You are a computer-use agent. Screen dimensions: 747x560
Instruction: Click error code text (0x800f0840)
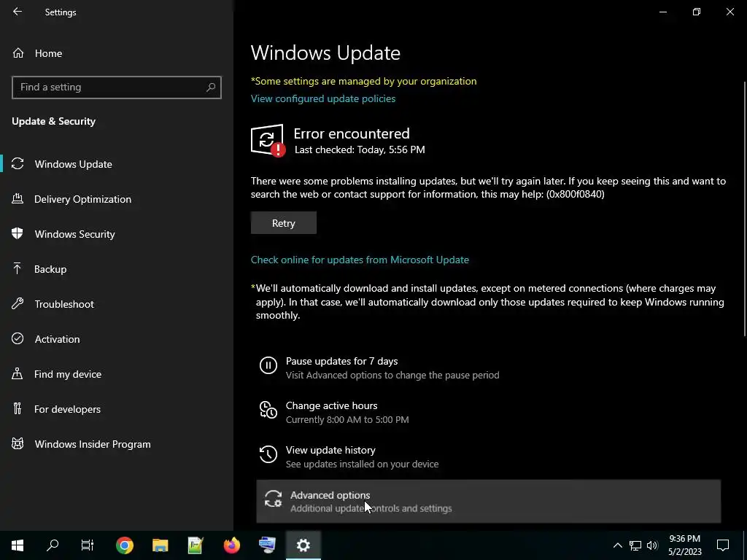575,194
